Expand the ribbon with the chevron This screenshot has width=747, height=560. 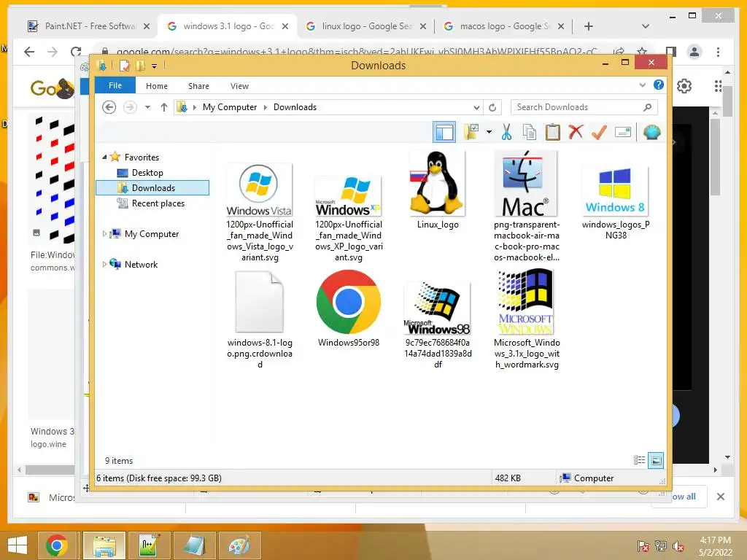tap(642, 85)
